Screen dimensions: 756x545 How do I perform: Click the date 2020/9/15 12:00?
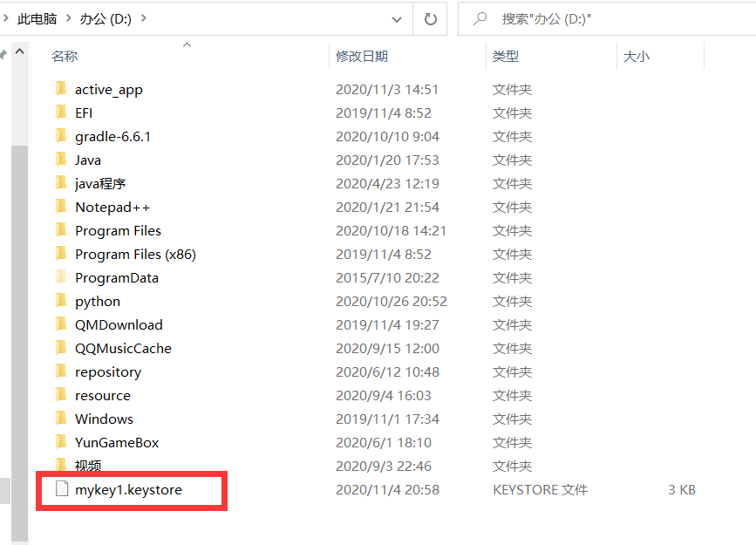388,349
